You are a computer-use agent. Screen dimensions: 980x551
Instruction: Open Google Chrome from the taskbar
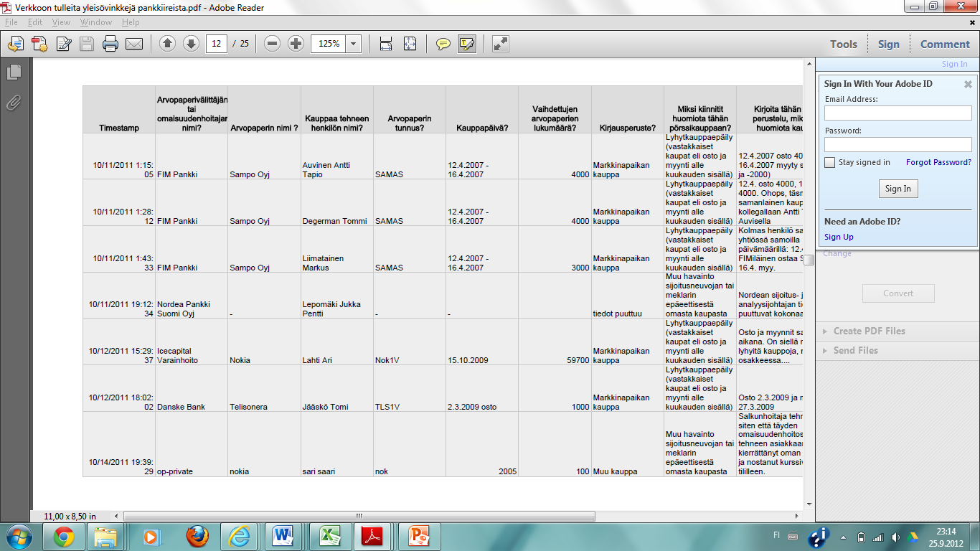(63, 537)
